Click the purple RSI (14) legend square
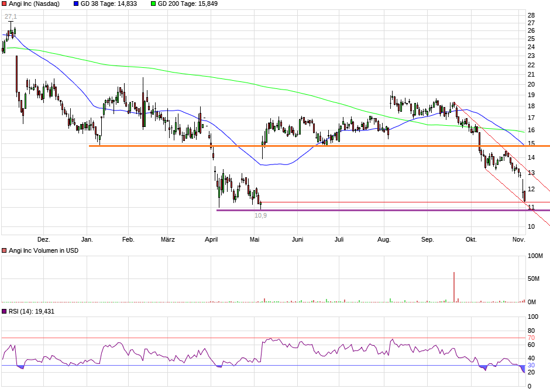Viewport: 550px width, 392px height. pyautogui.click(x=4, y=311)
